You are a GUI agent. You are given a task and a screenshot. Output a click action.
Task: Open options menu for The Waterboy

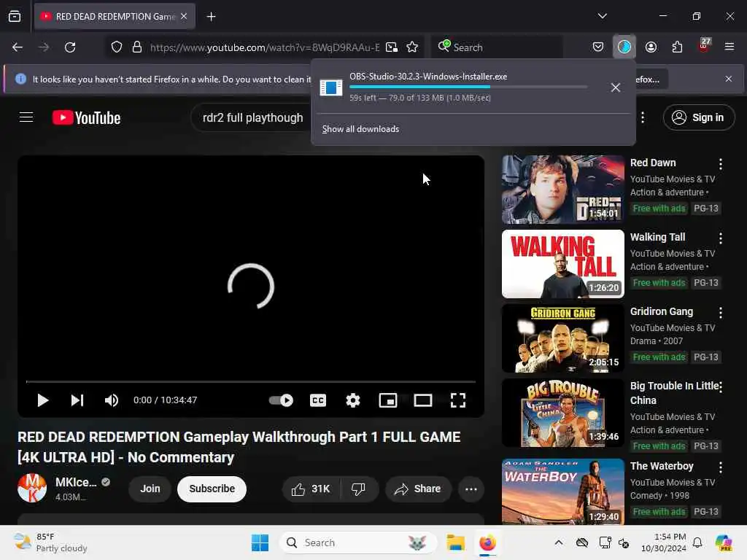(720, 467)
